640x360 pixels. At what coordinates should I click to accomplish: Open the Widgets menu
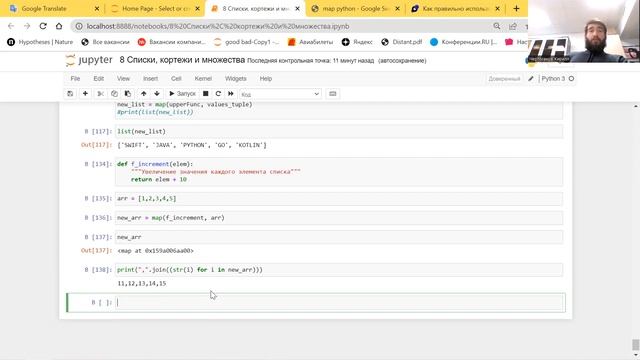click(236, 78)
